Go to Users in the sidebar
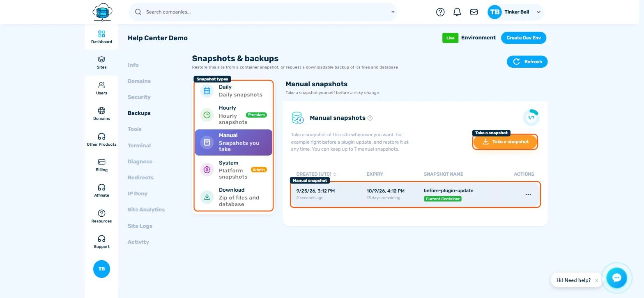The width and height of the screenshot is (644, 298). (101, 88)
